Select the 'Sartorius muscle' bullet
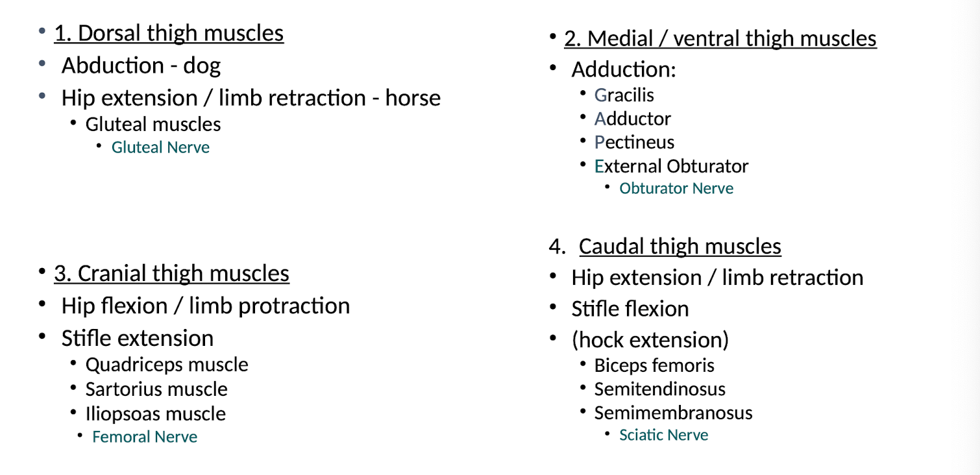Viewport: 980px width, 475px height. point(156,389)
